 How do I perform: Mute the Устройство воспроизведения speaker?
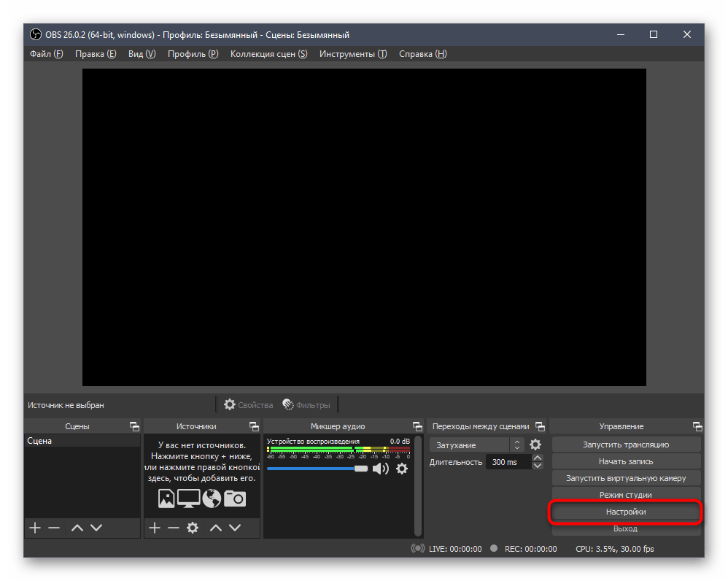coord(381,469)
